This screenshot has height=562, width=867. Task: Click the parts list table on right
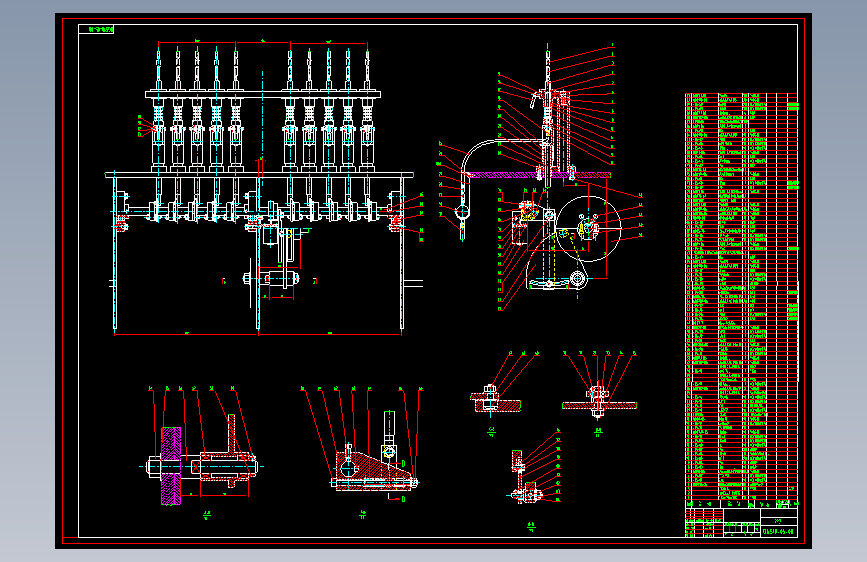(741, 300)
